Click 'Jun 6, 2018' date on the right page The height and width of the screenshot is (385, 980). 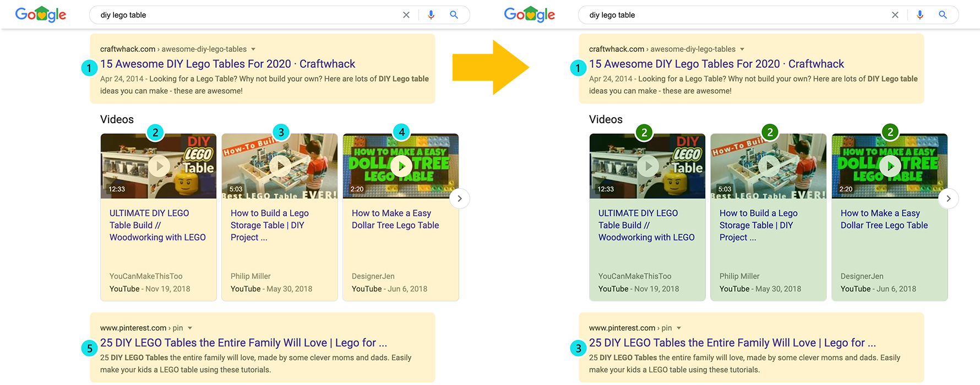[x=896, y=289]
